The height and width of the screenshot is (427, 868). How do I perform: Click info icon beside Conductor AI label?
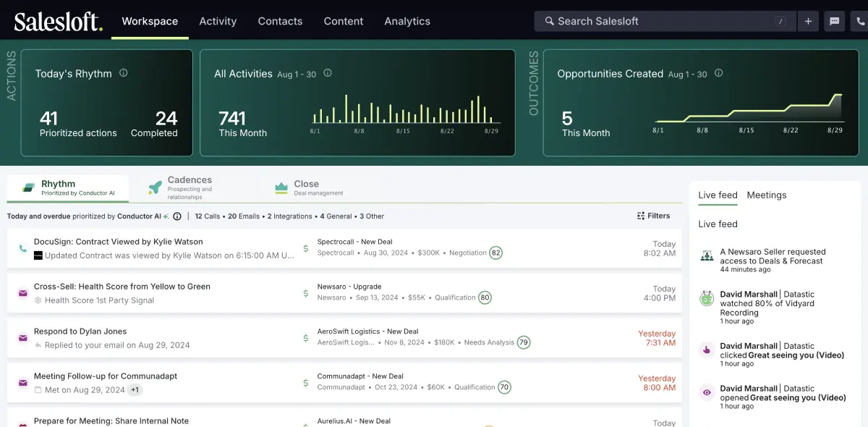[x=177, y=216]
